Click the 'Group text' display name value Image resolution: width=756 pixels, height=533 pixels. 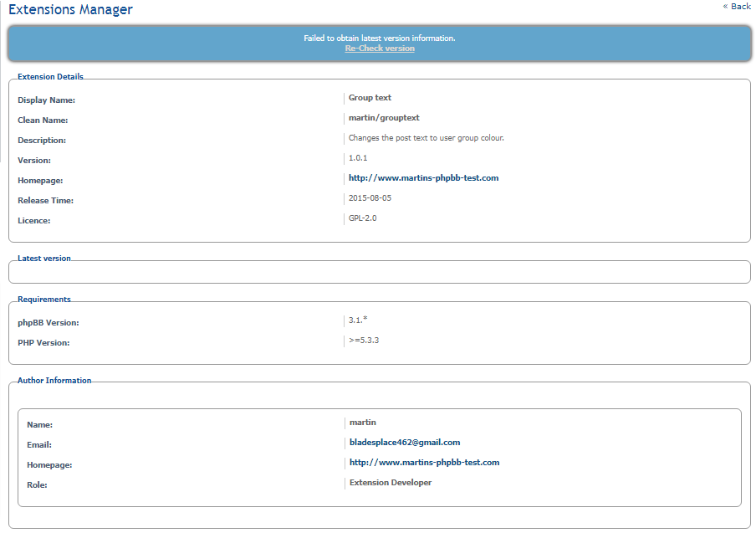click(370, 98)
